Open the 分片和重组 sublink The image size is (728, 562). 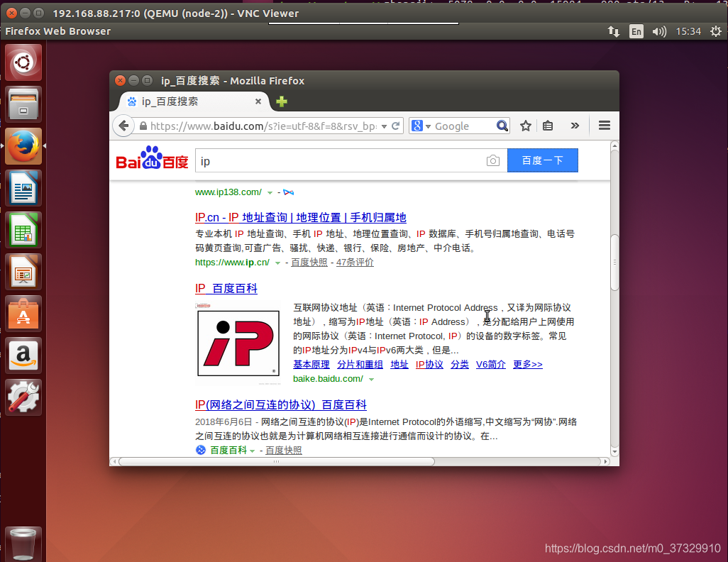coord(360,365)
